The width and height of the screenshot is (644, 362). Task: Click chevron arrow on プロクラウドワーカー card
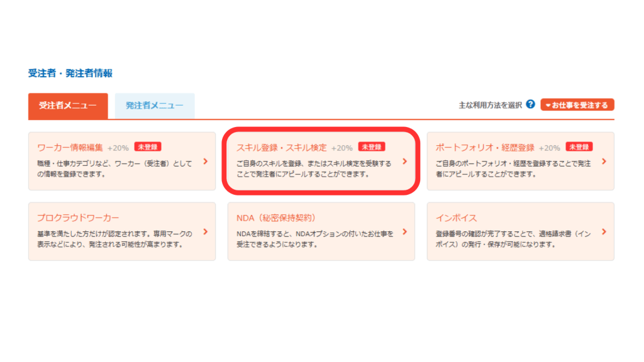pyautogui.click(x=206, y=232)
